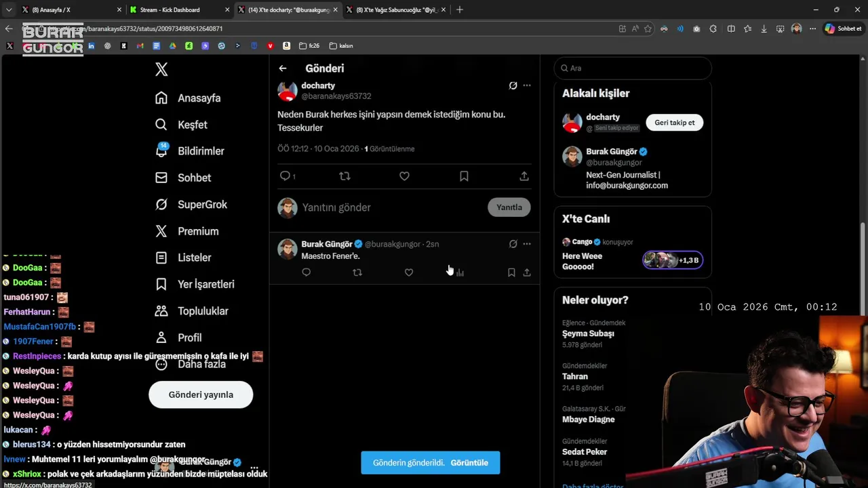Open a new browser tab

click(460, 9)
